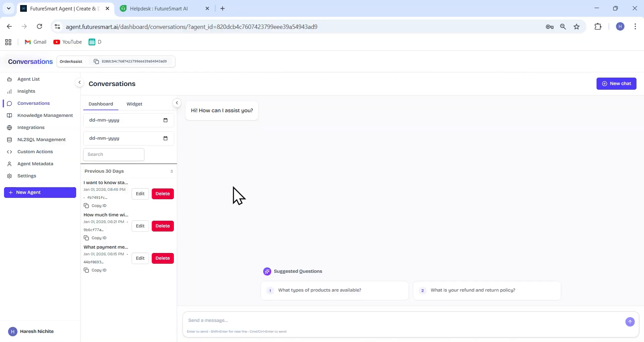Collapse the left sidebar with chevron
Image resolution: width=644 pixels, height=342 pixels.
[x=80, y=82]
